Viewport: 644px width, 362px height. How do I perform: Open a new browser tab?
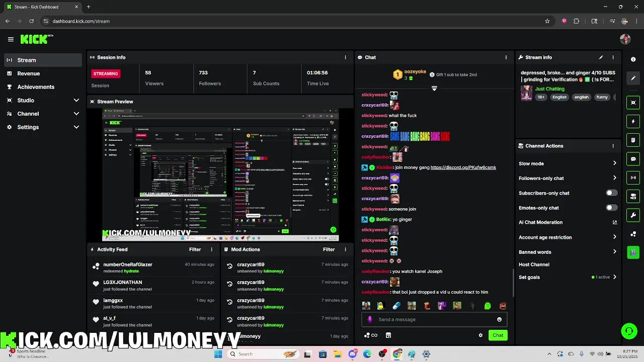89,7
